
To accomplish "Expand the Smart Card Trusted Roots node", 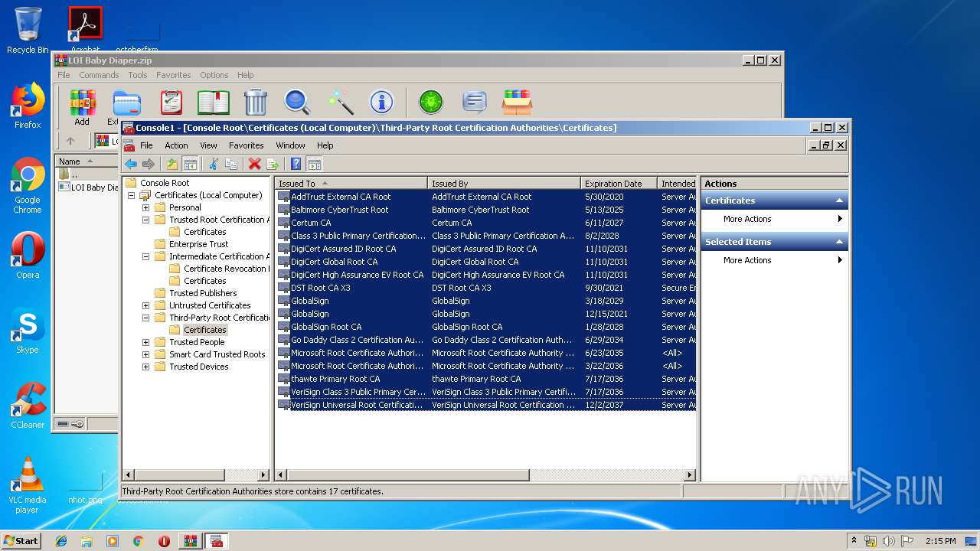I will (145, 354).
